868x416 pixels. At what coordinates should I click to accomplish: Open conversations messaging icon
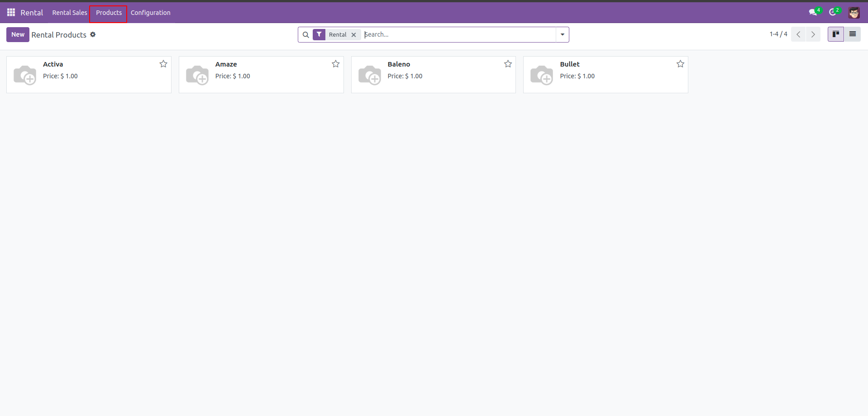tap(814, 12)
